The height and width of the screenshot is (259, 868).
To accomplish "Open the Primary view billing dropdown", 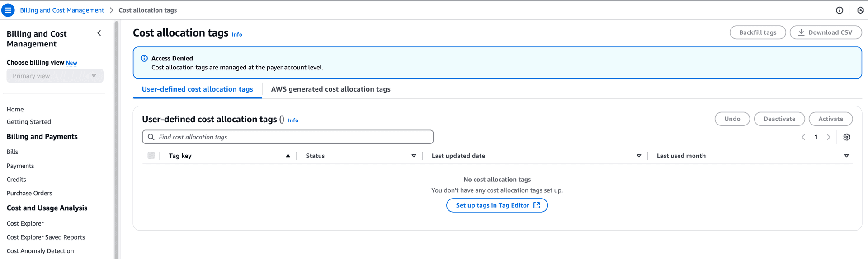I will coord(55,76).
